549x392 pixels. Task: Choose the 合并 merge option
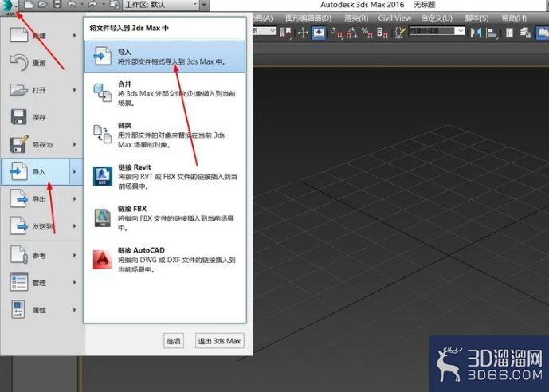coord(165,93)
